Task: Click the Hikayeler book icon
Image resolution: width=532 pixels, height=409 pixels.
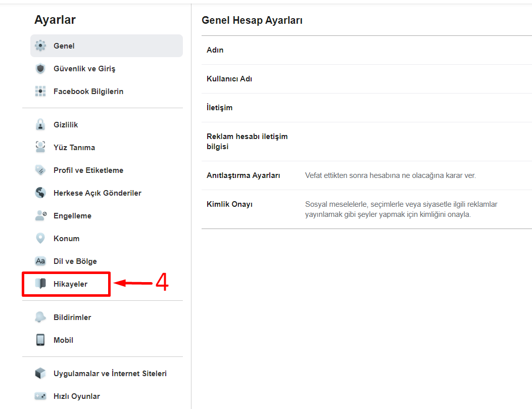Action: [40, 284]
